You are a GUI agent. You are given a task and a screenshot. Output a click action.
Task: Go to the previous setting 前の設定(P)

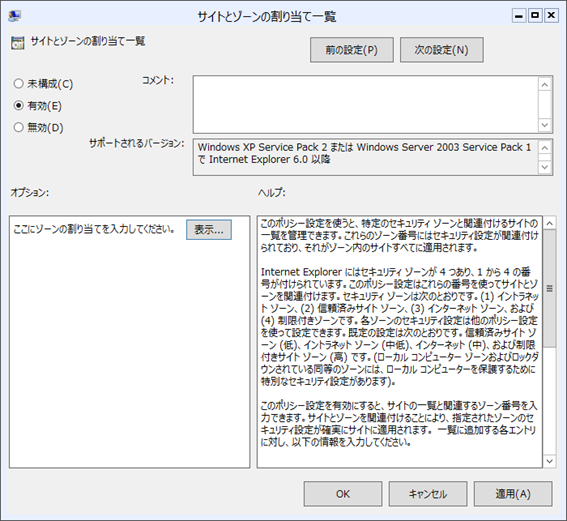click(x=351, y=50)
